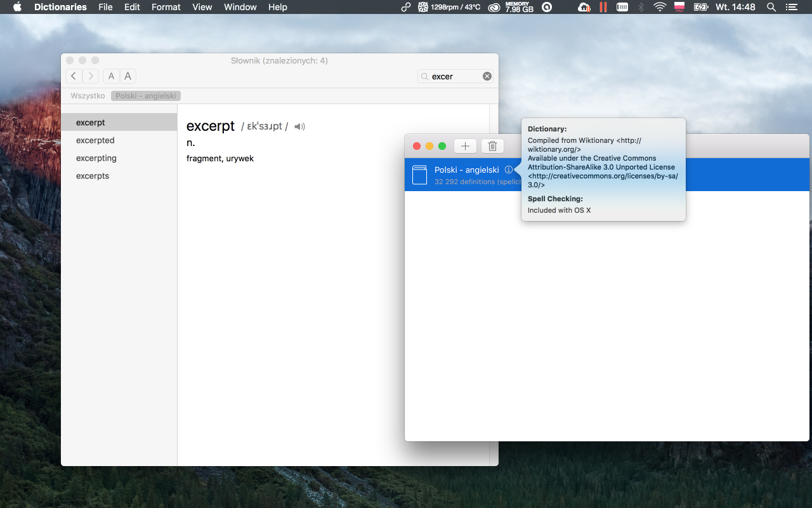Minimize the dictionaries manager window with yellow button
812x508 pixels.
[x=429, y=146]
